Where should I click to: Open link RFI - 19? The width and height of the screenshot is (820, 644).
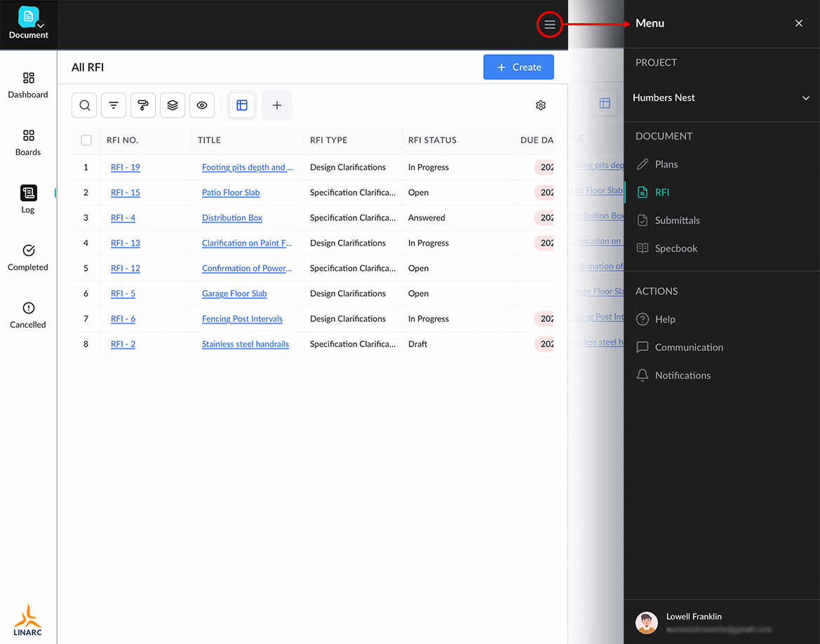pos(126,168)
